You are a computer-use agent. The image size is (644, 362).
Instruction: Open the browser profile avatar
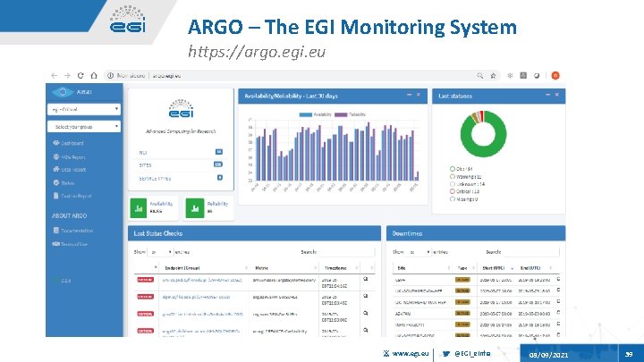[555, 75]
